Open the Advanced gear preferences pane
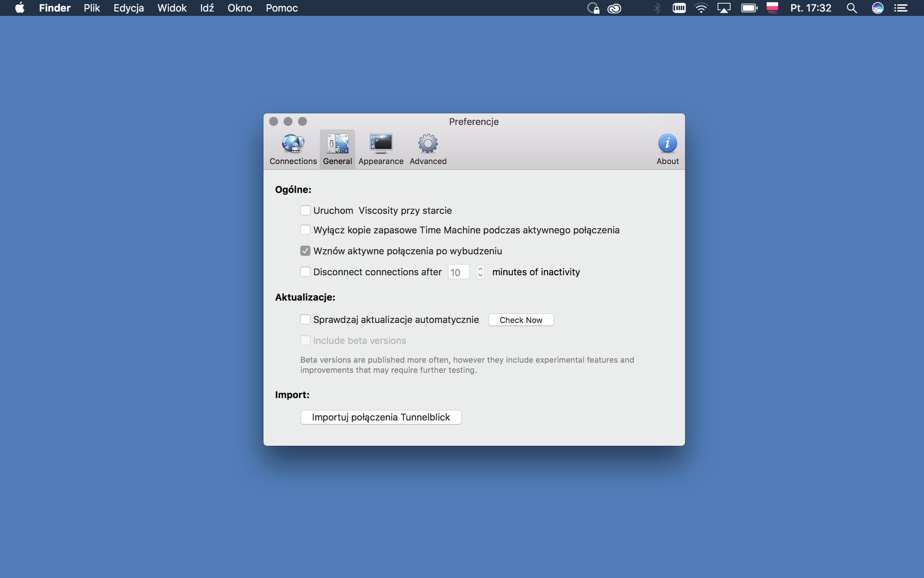 pyautogui.click(x=428, y=149)
